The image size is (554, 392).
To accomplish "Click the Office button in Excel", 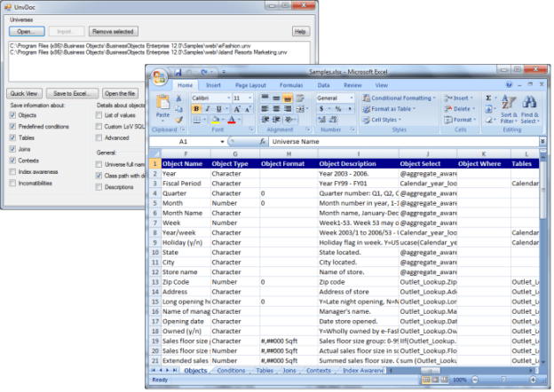I will (x=159, y=78).
